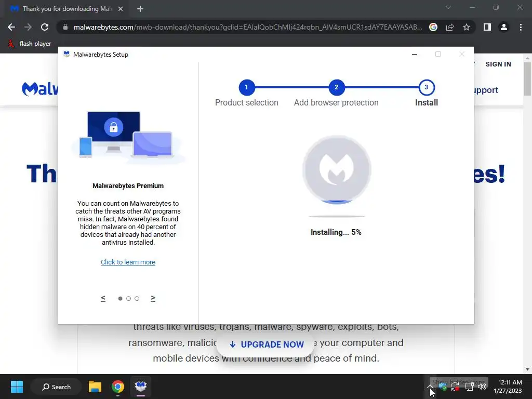Click the Google icon in address bar
The height and width of the screenshot is (399, 532).
coord(433,27)
